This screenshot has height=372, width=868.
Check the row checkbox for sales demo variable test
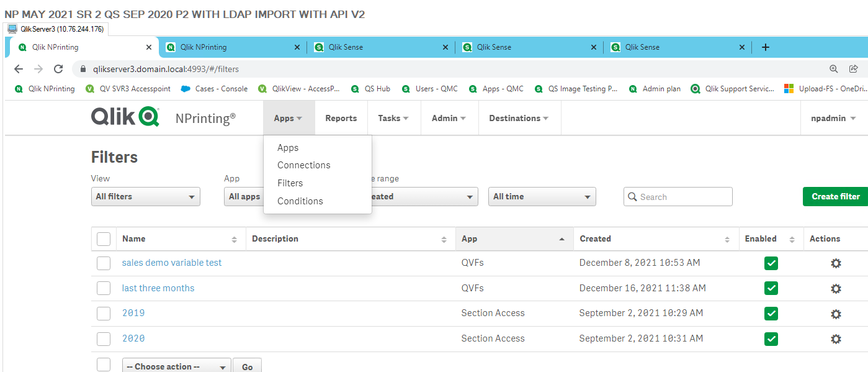coord(104,263)
